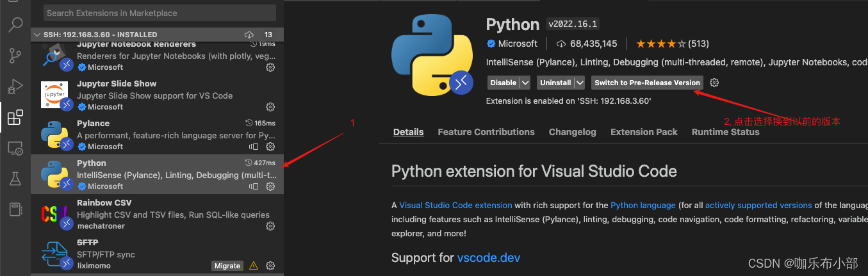Open the Visual Studio Code extension link
Image resolution: width=868 pixels, height=276 pixels.
click(x=455, y=206)
